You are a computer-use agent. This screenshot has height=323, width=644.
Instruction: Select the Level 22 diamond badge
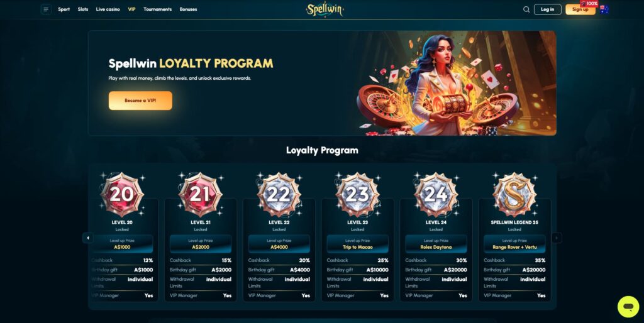pos(279,195)
